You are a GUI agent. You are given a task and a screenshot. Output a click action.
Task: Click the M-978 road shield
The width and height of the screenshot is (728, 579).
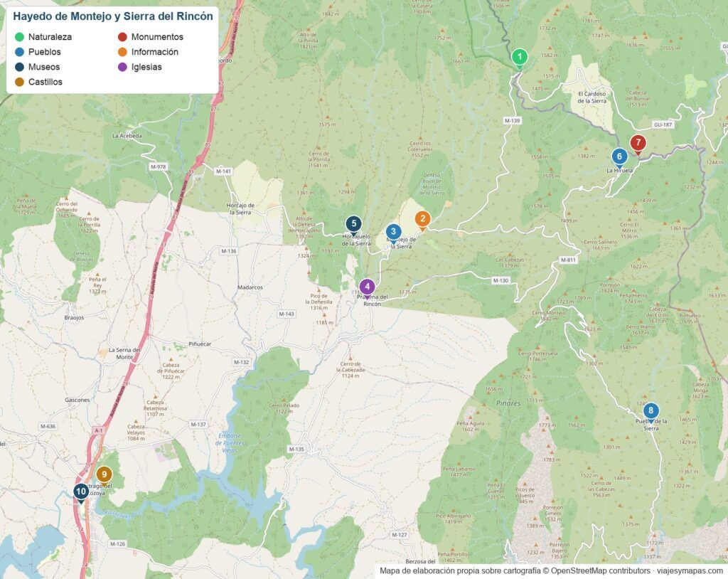point(159,166)
